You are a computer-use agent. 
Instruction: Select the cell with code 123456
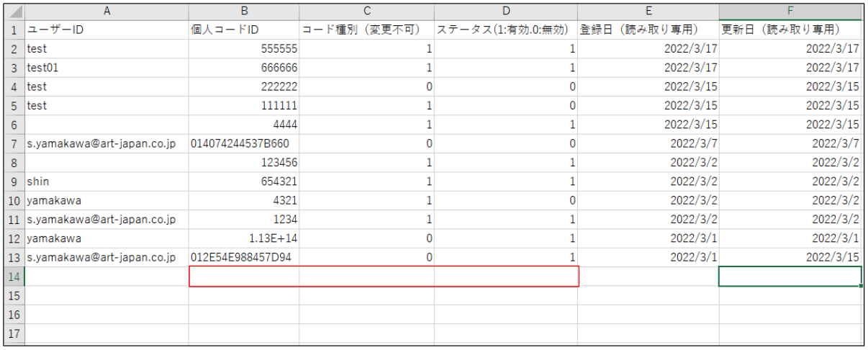click(x=244, y=163)
